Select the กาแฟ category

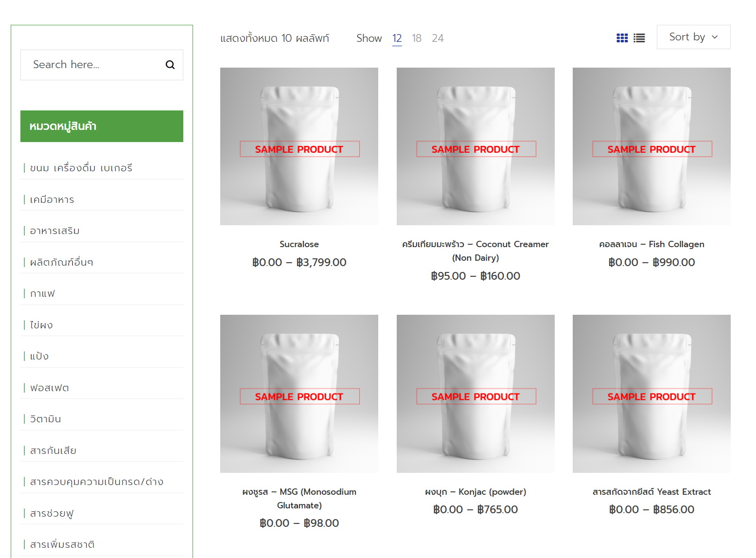click(x=42, y=293)
